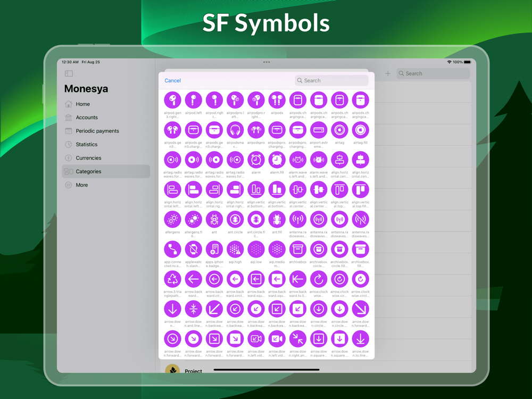Pick the applewatch.slash symbol
The image size is (532, 399).
pyautogui.click(x=194, y=250)
